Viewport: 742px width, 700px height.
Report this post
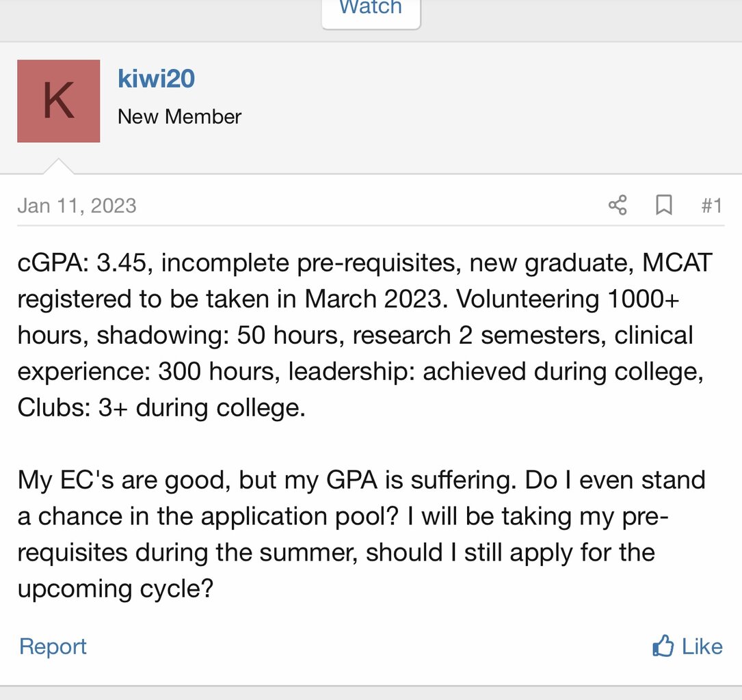(x=53, y=646)
